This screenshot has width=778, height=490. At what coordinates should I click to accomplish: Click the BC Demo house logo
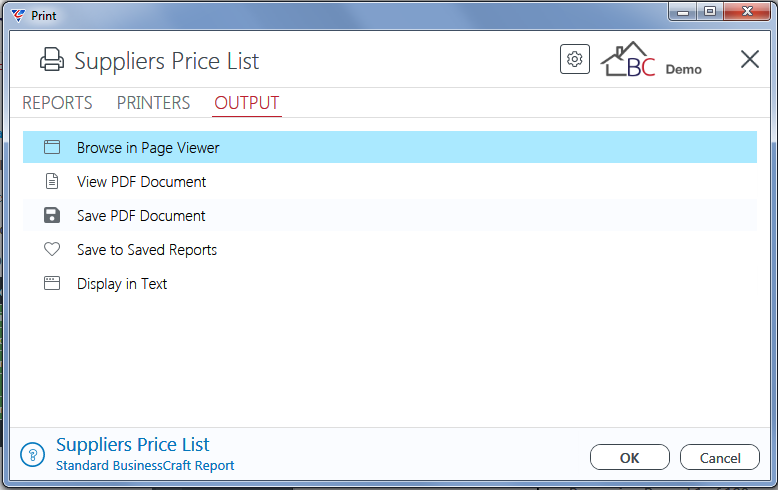tap(651, 60)
